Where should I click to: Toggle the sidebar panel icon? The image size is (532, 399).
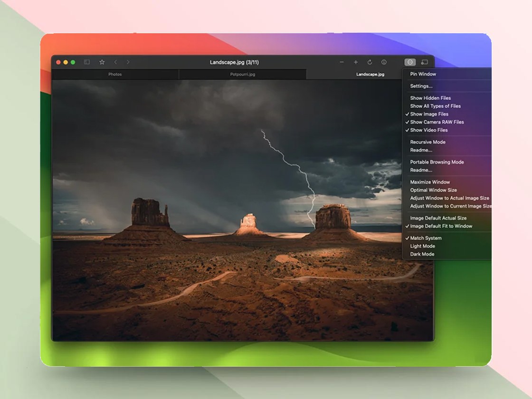point(87,62)
